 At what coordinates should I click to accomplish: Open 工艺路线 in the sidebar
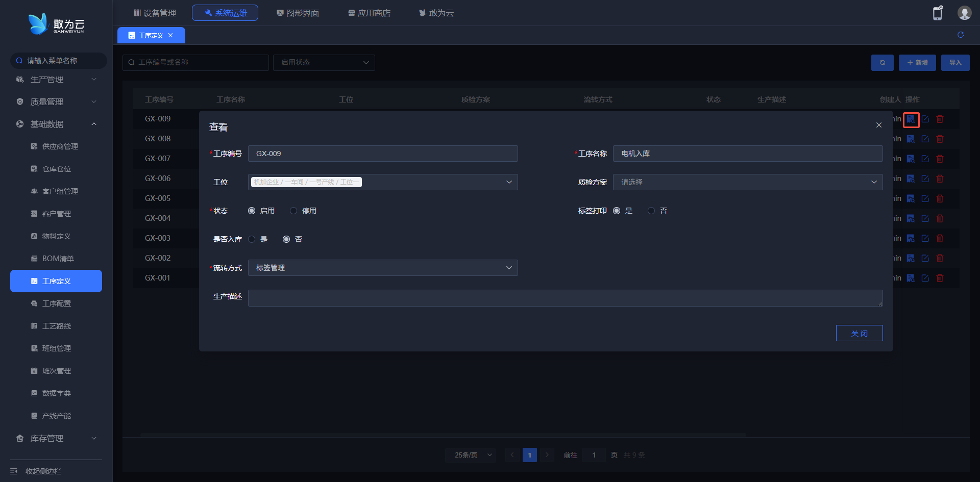click(57, 326)
